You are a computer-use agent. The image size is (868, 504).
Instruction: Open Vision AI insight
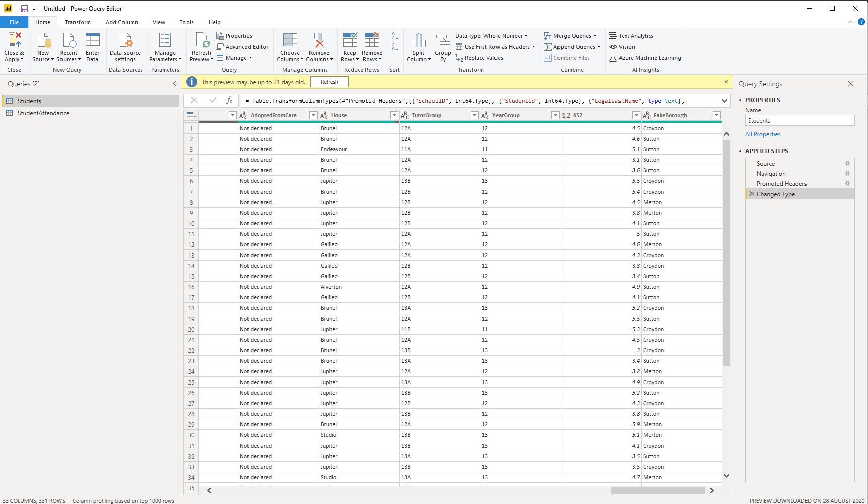pyautogui.click(x=622, y=47)
